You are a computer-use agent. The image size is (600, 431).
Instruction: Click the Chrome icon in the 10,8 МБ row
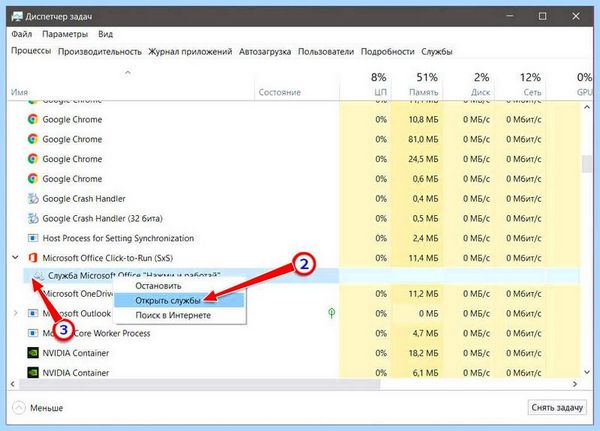click(33, 119)
